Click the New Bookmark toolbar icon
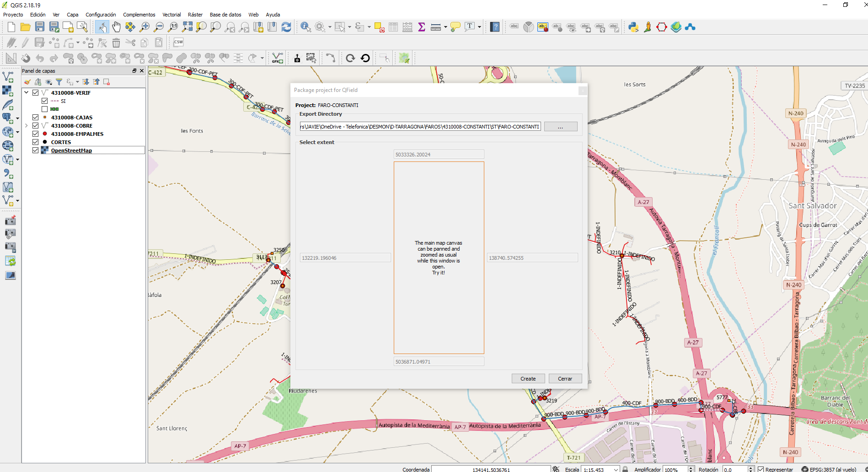The image size is (868, 472). (258, 27)
